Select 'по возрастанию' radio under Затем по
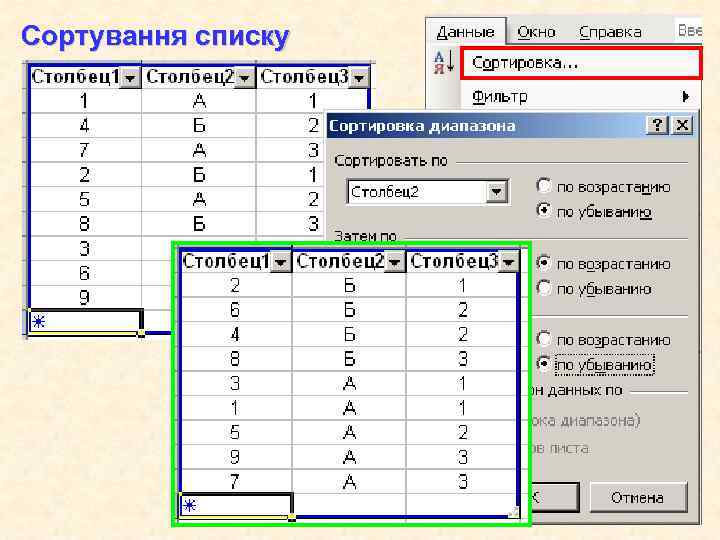The height and width of the screenshot is (540, 720). click(x=544, y=263)
